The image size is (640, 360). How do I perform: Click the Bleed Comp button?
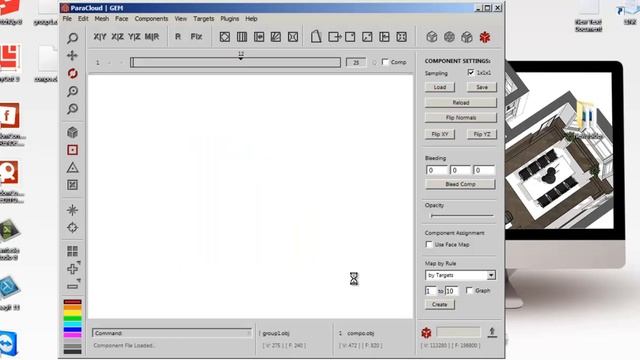coord(460,184)
